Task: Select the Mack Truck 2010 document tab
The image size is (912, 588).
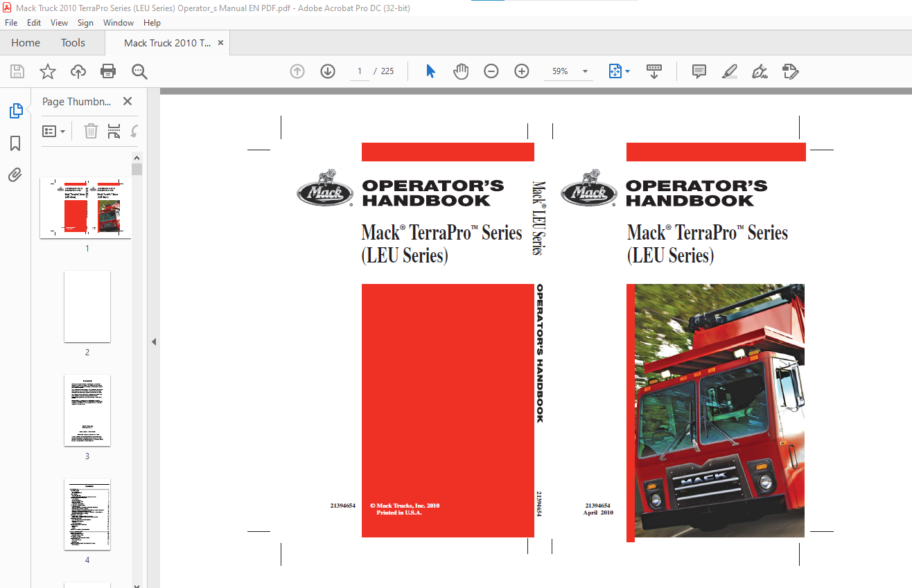Action: tap(167, 43)
